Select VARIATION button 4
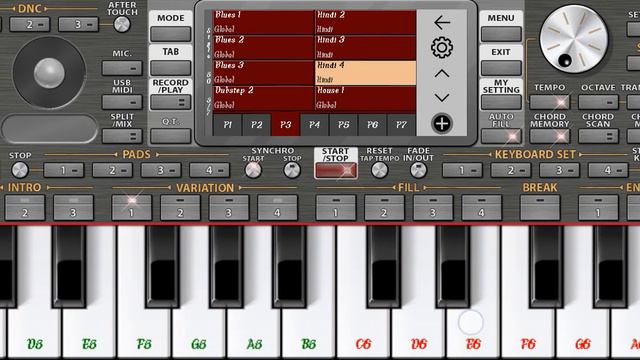The height and width of the screenshot is (360, 640). pyautogui.click(x=277, y=208)
